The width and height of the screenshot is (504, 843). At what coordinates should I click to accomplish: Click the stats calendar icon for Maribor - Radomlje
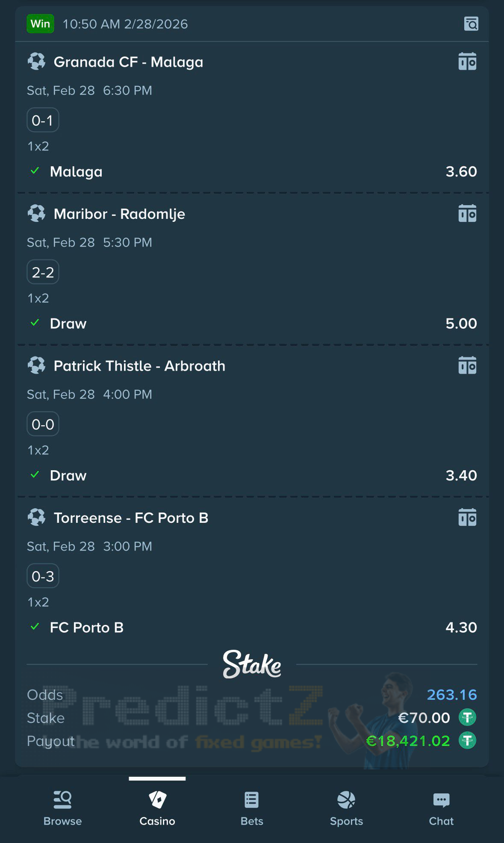pos(469,214)
